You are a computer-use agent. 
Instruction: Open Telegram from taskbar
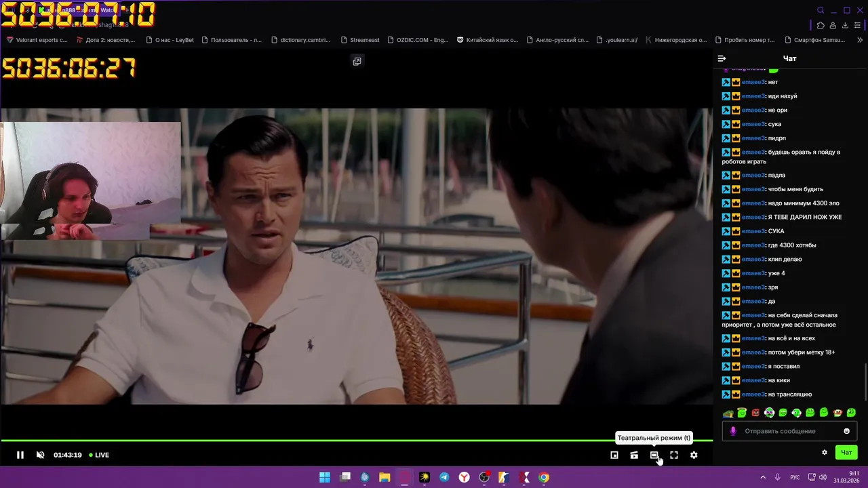click(444, 477)
